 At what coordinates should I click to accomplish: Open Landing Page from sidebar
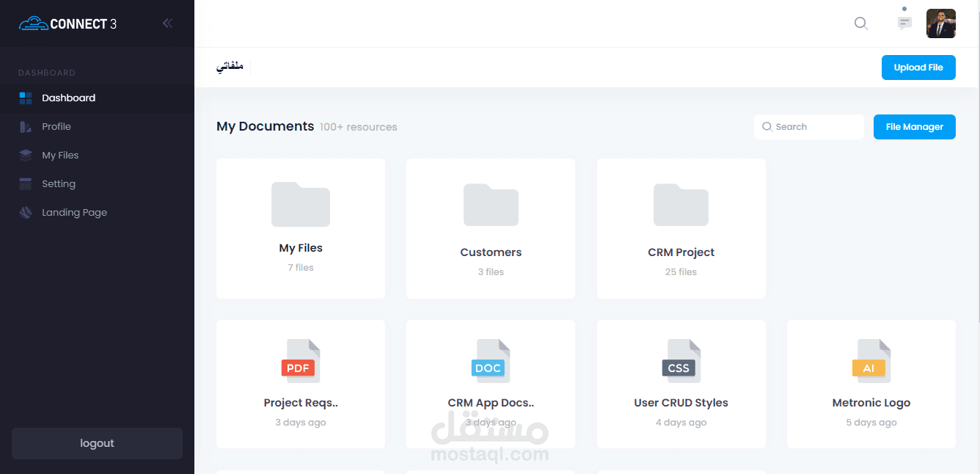coord(97,212)
